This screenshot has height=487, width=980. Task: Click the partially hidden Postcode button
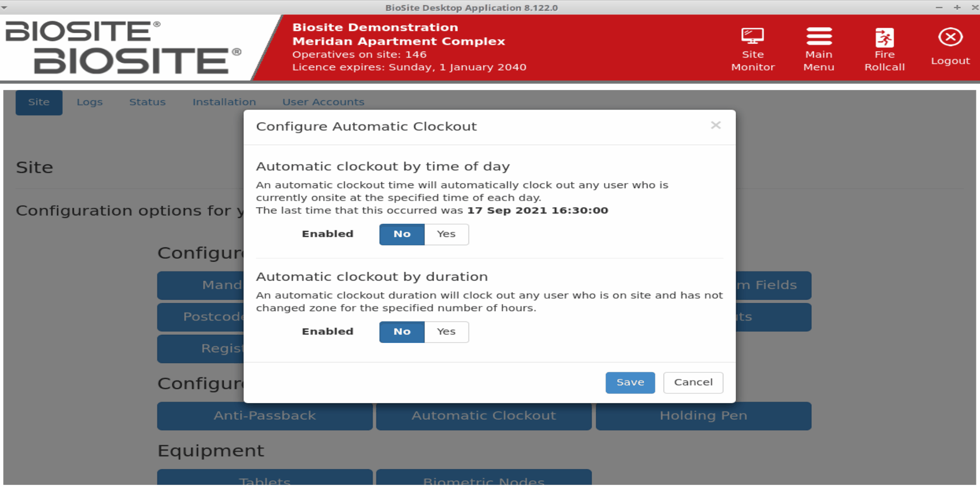201,317
